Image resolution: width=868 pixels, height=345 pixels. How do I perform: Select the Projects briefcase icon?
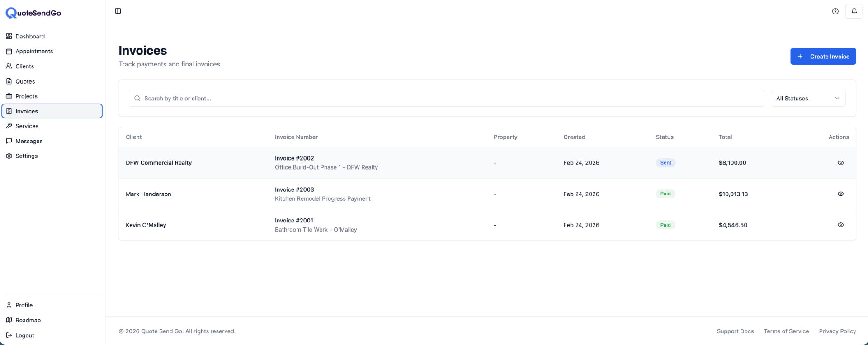9,96
